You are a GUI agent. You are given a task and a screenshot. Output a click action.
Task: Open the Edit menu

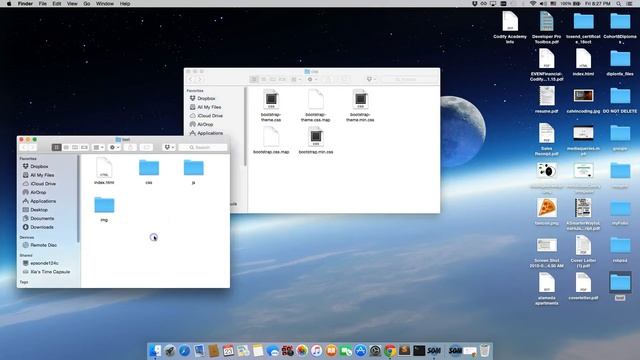coord(57,3)
